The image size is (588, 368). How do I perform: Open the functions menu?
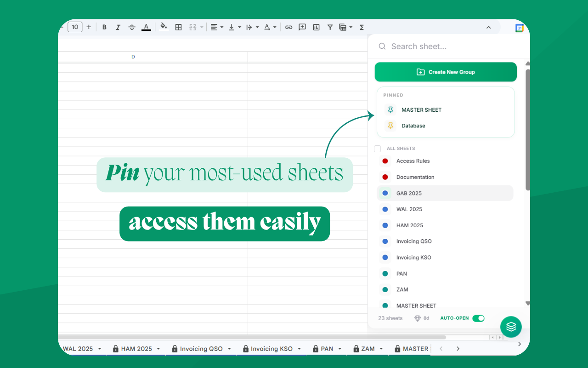tap(362, 27)
